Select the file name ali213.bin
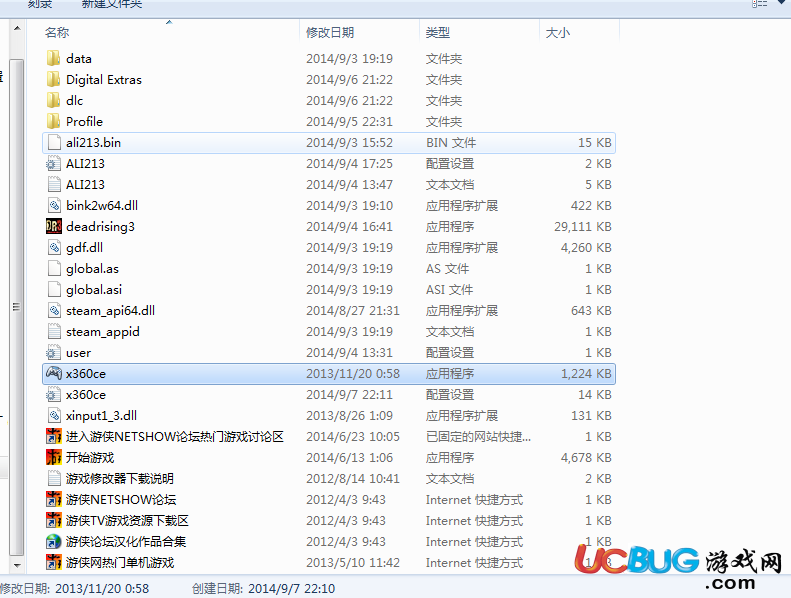This screenshot has width=791, height=598. (93, 143)
